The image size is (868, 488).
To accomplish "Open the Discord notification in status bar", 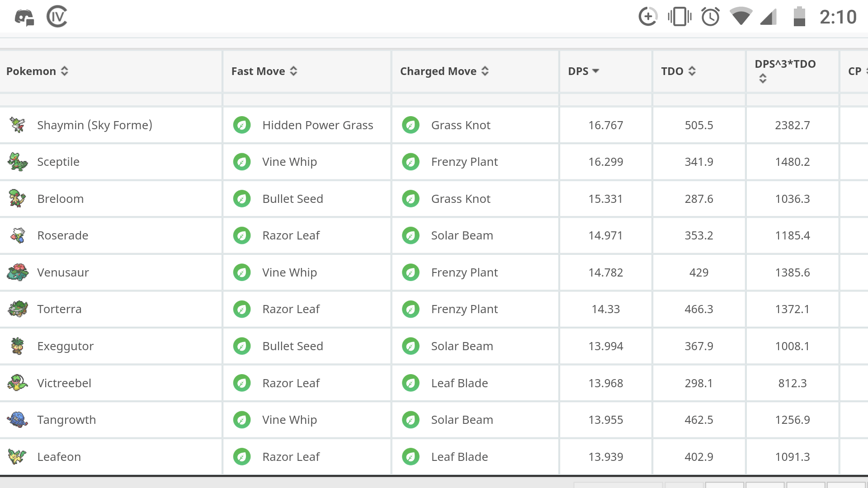I will [24, 17].
